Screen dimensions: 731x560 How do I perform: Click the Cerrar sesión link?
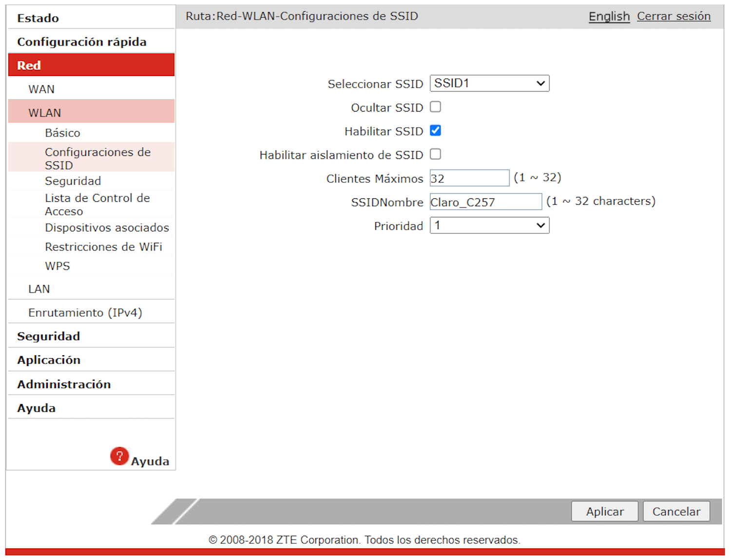(x=673, y=16)
